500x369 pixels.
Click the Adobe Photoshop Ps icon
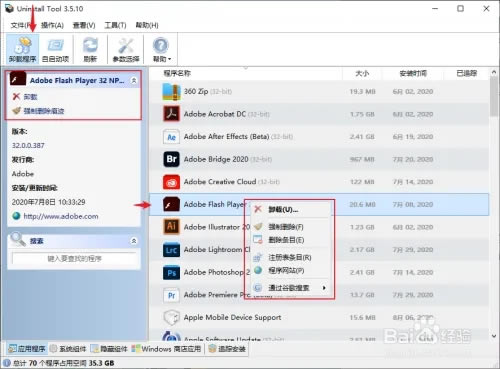171,272
